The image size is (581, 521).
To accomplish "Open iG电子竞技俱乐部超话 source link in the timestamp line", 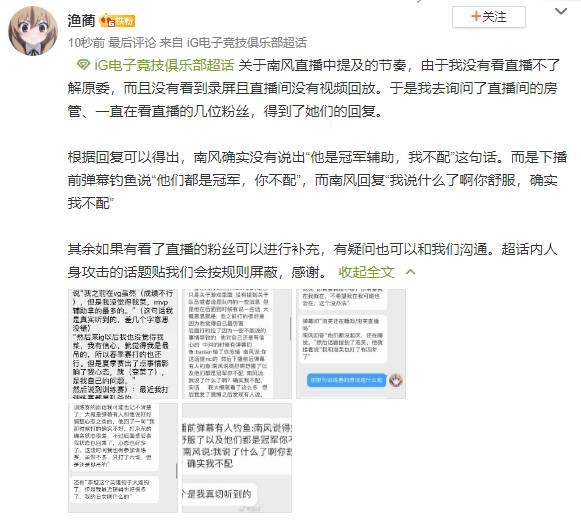I will pyautogui.click(x=247, y=43).
